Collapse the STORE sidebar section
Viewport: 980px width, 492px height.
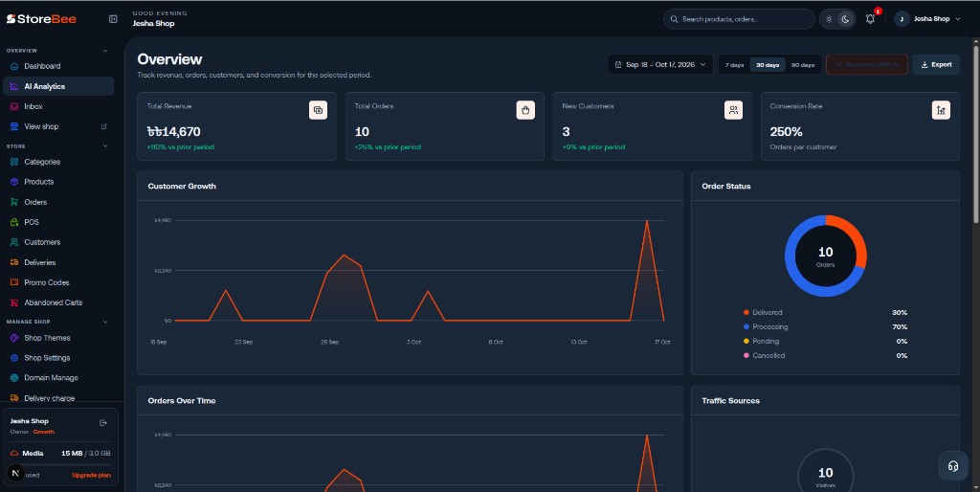(x=105, y=146)
